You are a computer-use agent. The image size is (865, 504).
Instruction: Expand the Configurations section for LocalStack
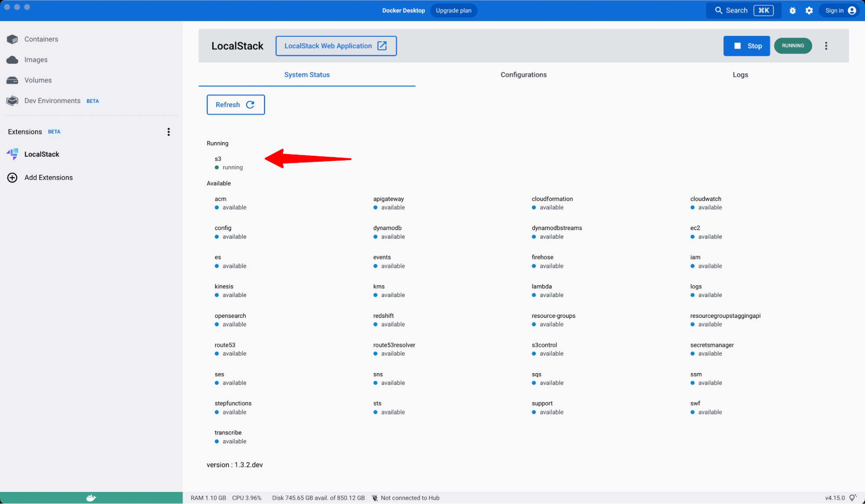click(524, 74)
